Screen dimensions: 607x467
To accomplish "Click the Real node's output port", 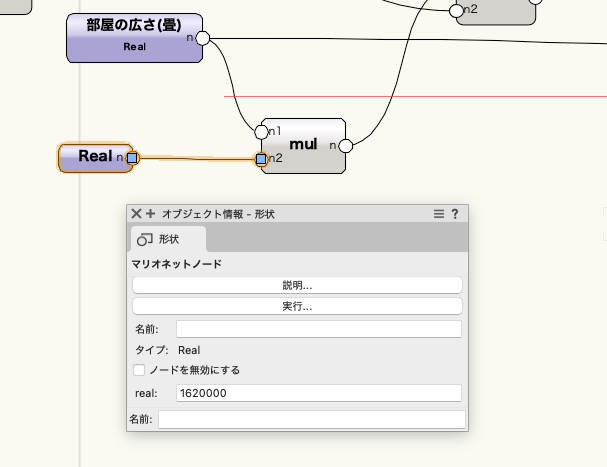I will coord(132,158).
